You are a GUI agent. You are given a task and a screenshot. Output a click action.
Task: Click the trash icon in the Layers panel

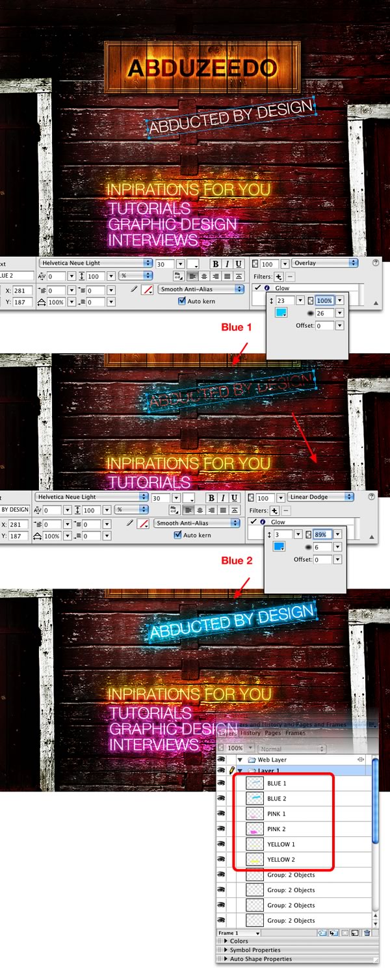[367, 933]
